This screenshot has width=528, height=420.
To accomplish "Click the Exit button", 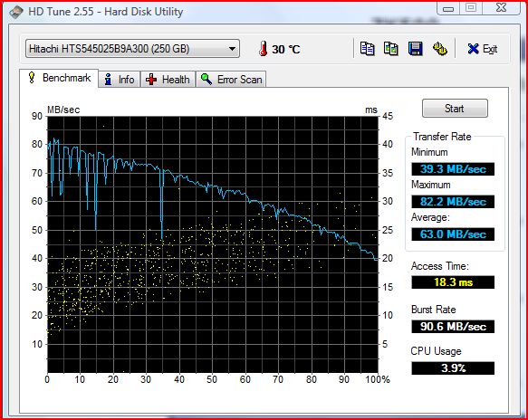I will [x=482, y=49].
